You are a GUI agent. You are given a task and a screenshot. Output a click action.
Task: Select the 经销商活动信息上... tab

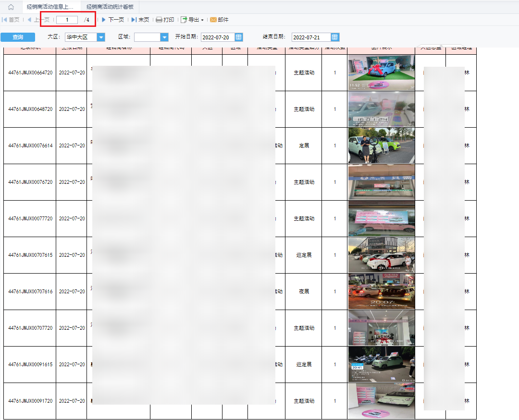[50, 7]
